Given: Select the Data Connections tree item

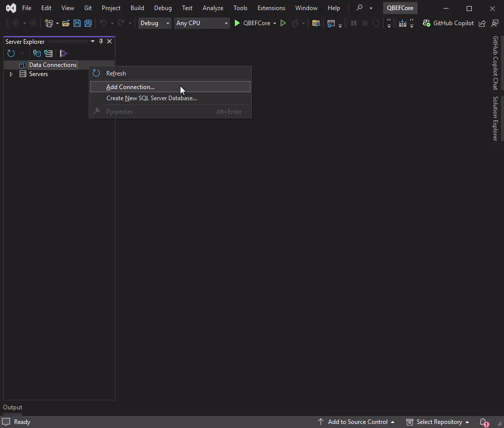Looking at the screenshot, I should (x=53, y=65).
